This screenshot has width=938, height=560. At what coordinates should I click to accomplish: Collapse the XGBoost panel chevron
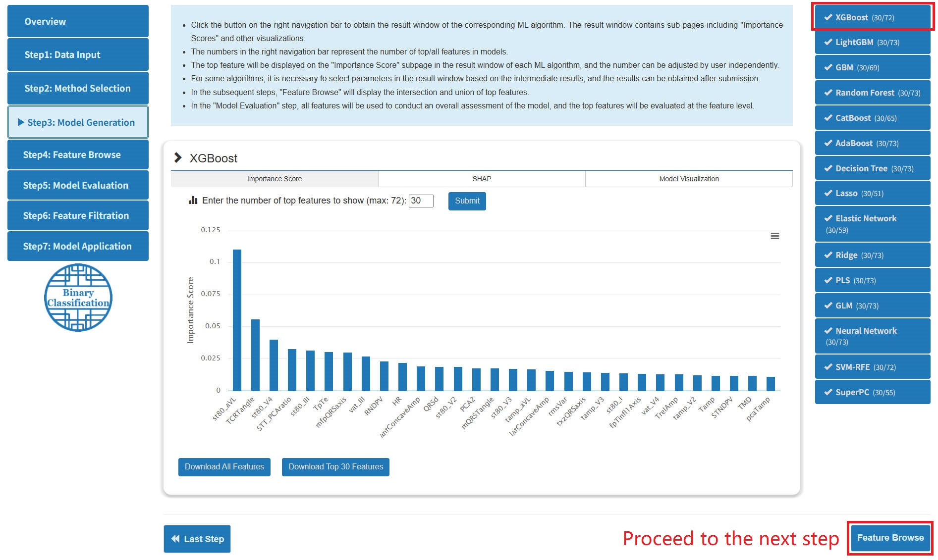(178, 158)
